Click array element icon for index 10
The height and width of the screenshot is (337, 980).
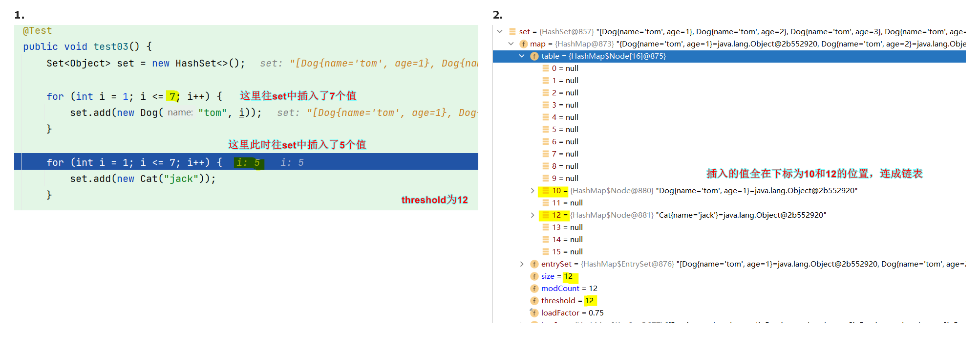(x=546, y=190)
